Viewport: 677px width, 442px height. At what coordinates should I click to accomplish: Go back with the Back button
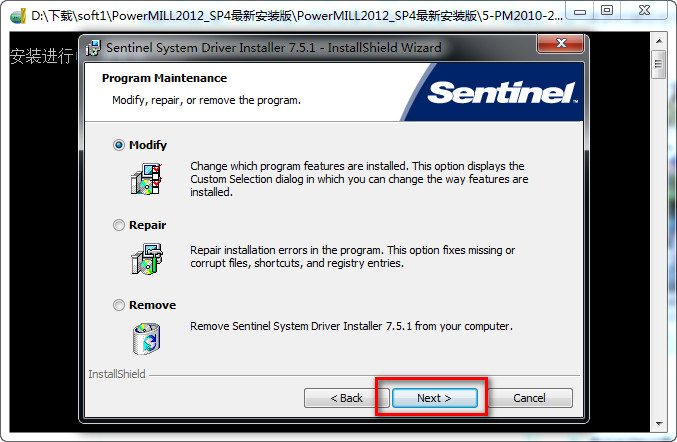pos(347,398)
